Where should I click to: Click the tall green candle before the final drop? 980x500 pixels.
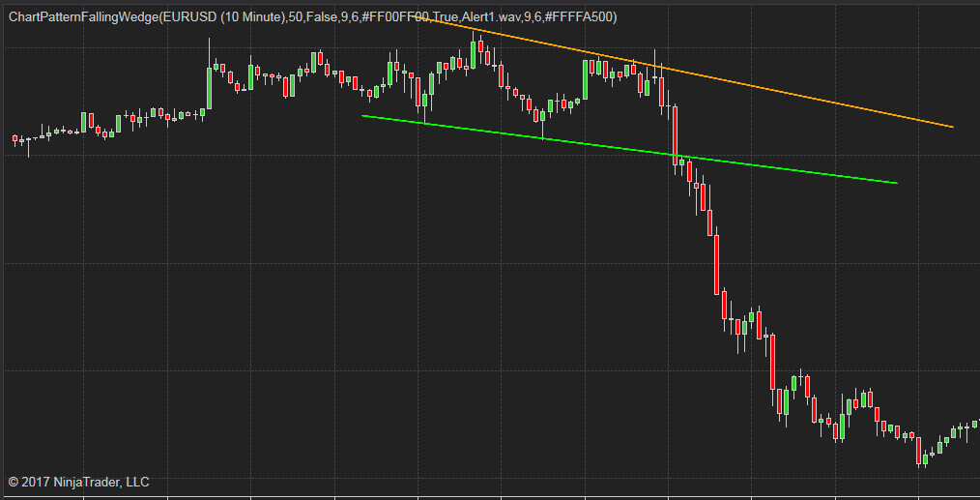pos(585,79)
